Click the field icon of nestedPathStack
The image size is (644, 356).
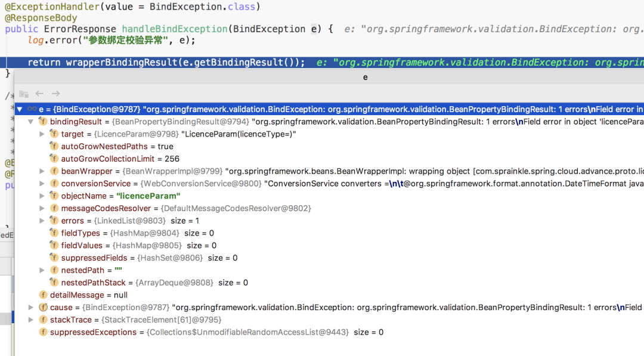pyautogui.click(x=54, y=283)
